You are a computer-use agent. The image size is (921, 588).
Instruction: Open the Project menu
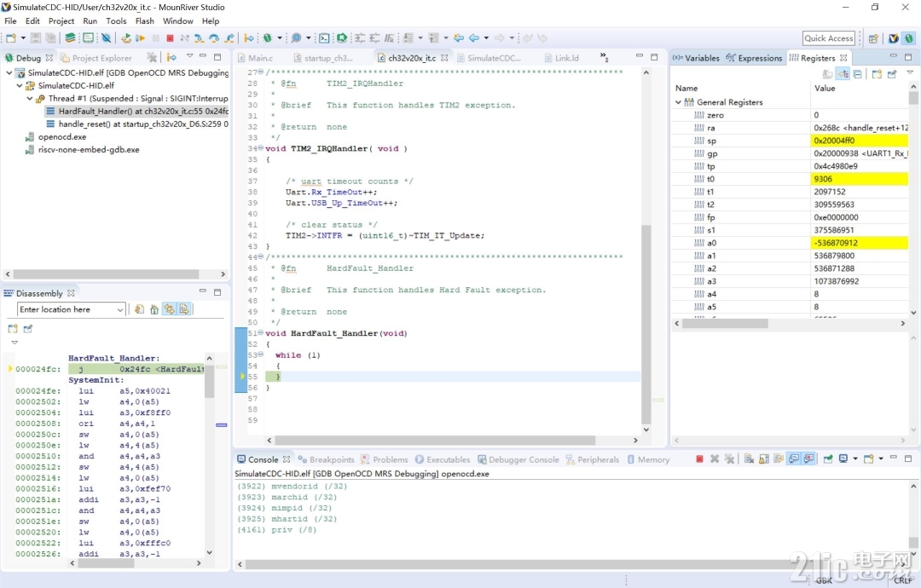coord(61,21)
